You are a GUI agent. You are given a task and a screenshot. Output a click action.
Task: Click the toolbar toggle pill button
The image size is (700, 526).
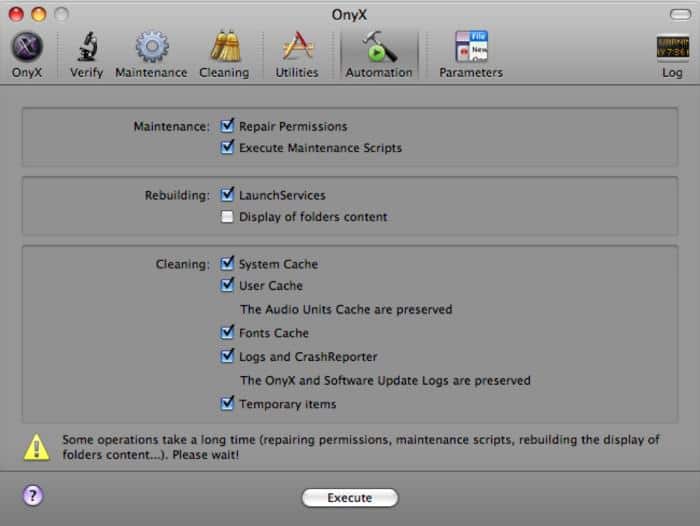(676, 15)
